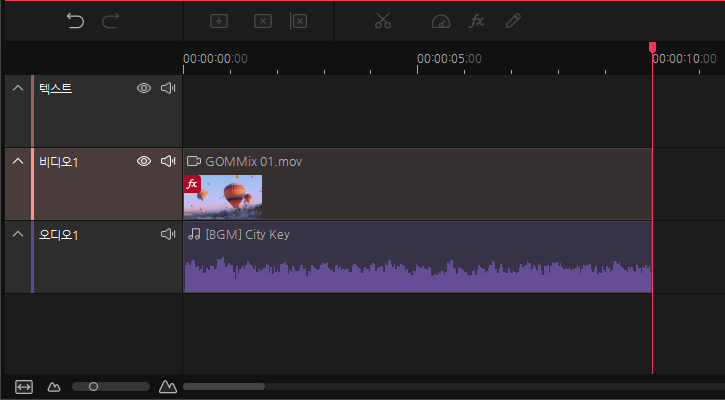Mute the 오디오1 track speaker
The width and height of the screenshot is (725, 400).
pos(168,234)
